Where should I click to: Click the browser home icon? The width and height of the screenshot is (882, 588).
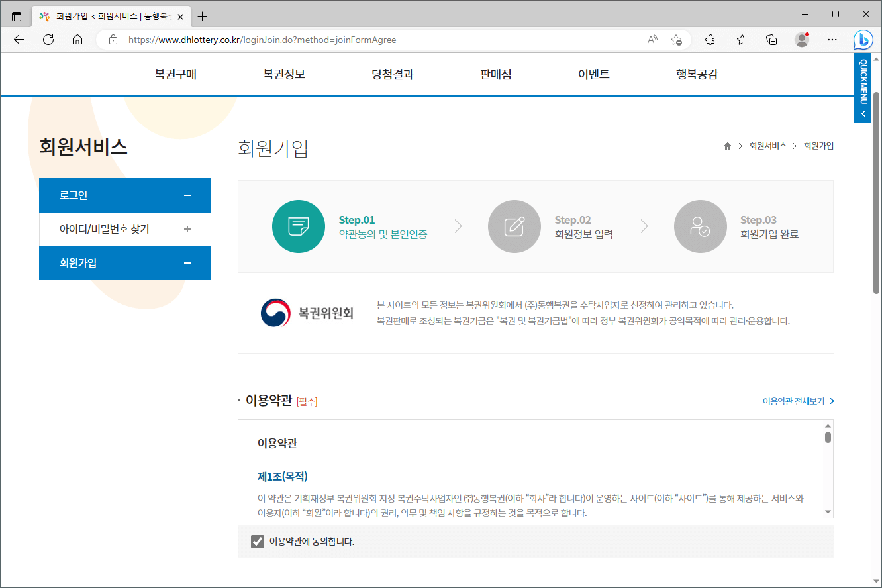pyautogui.click(x=77, y=40)
